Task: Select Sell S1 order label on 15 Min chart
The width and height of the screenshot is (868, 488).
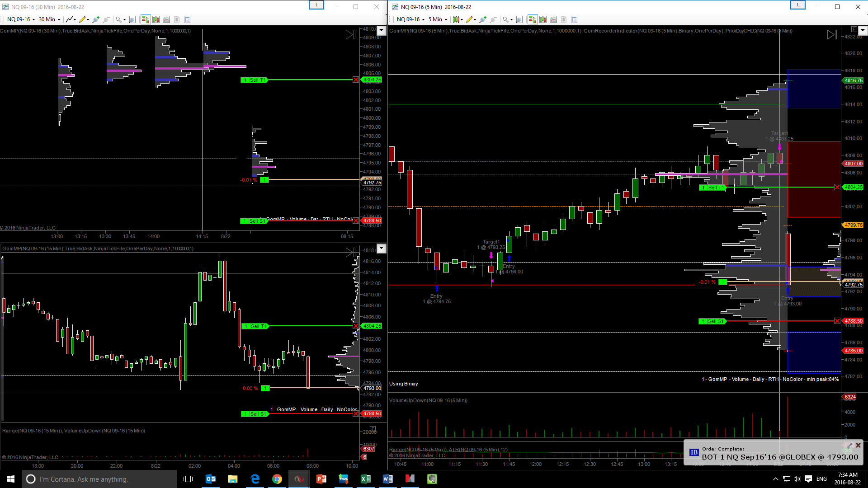Action: (255, 414)
